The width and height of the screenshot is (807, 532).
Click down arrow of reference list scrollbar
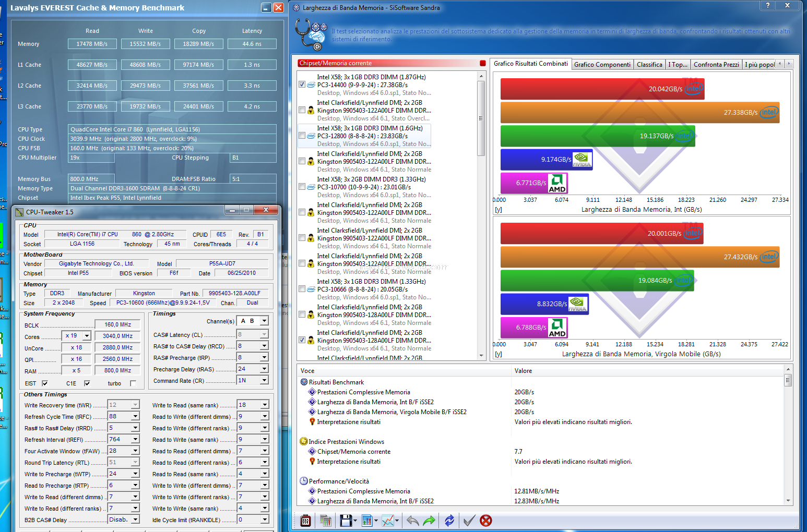pos(481,356)
